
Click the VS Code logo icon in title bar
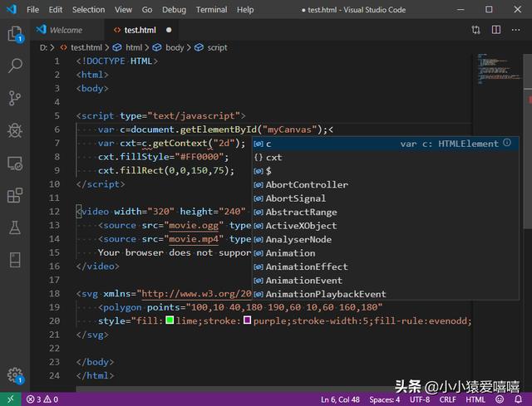tap(12, 9)
